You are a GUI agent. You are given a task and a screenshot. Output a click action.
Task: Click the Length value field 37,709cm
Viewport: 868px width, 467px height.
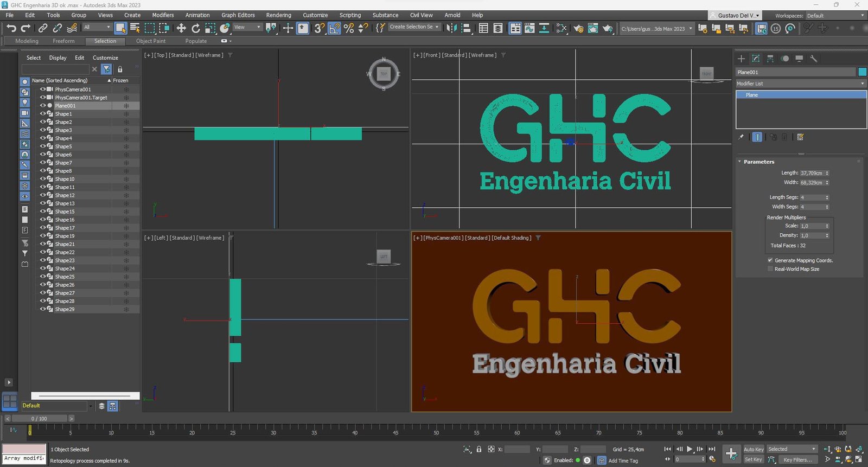coord(812,173)
